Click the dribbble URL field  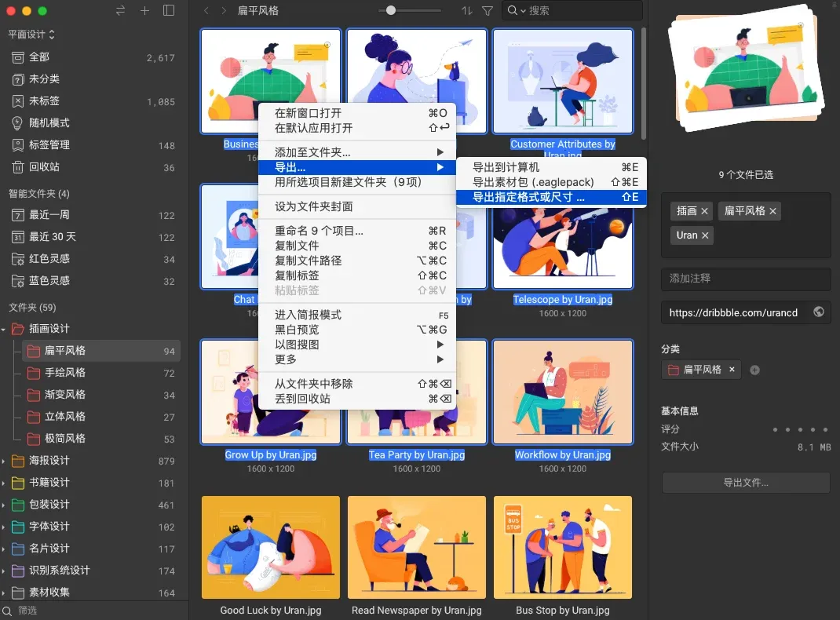[746, 312]
